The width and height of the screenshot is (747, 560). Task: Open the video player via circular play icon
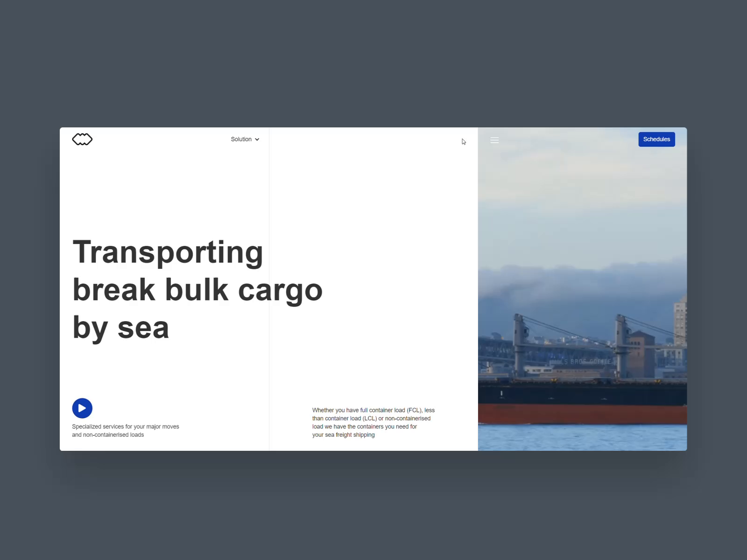83,408
